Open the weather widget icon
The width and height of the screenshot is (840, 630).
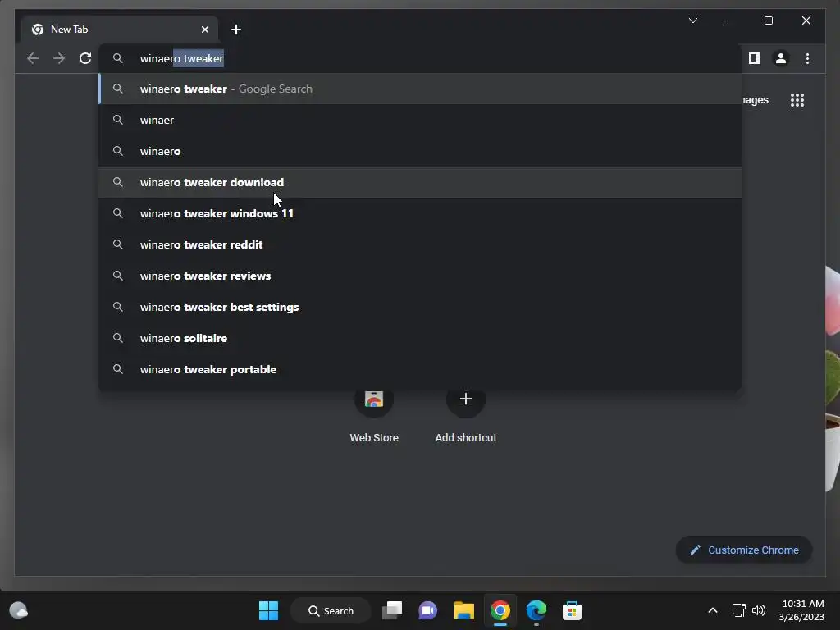[19, 610]
